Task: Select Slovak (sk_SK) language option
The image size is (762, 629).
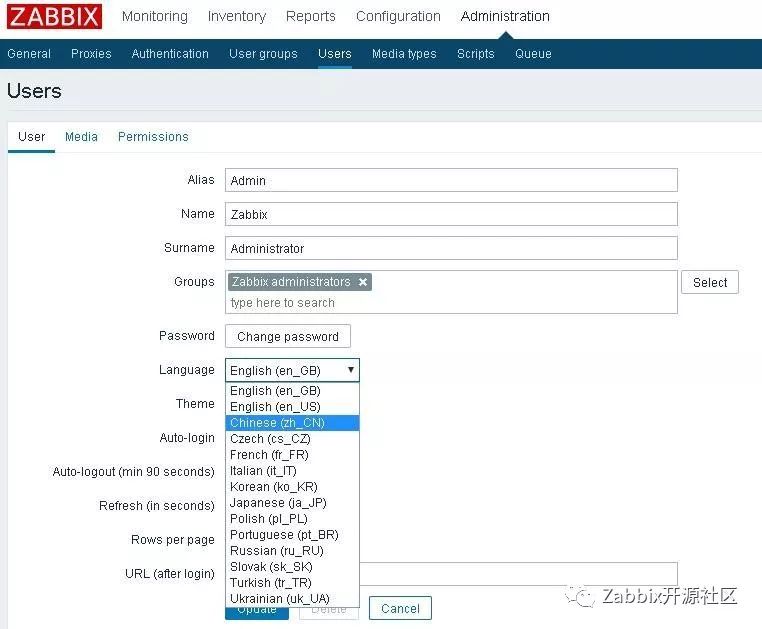Action: pyautogui.click(x=293, y=567)
